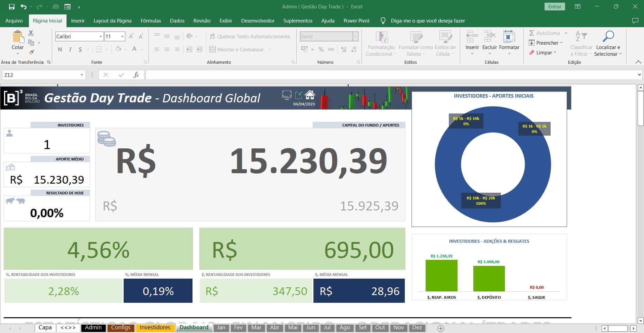
Task: Align text left icon
Action: [x=157, y=49]
